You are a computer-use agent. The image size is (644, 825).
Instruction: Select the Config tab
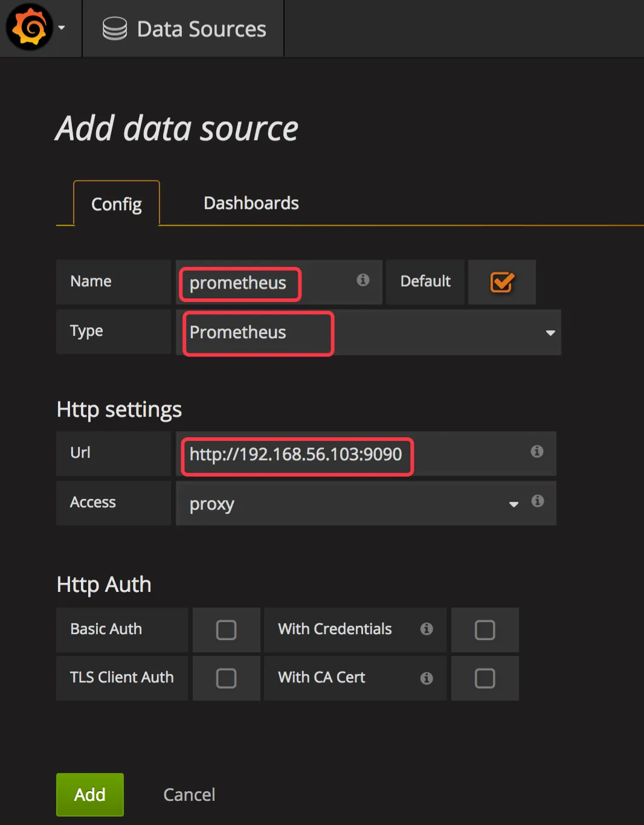coord(117,204)
